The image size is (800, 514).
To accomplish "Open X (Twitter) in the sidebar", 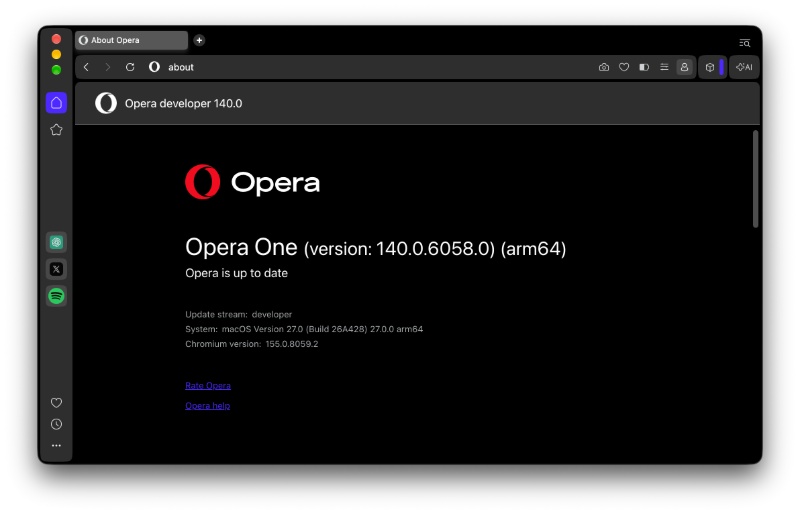I will (56, 269).
